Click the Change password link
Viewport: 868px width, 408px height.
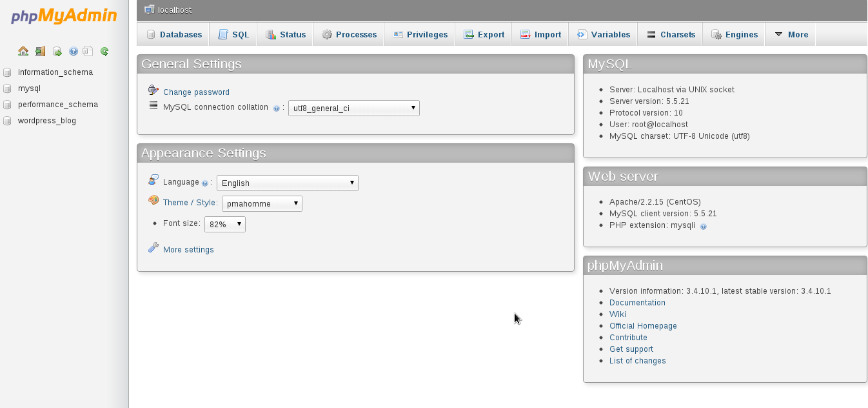point(196,92)
